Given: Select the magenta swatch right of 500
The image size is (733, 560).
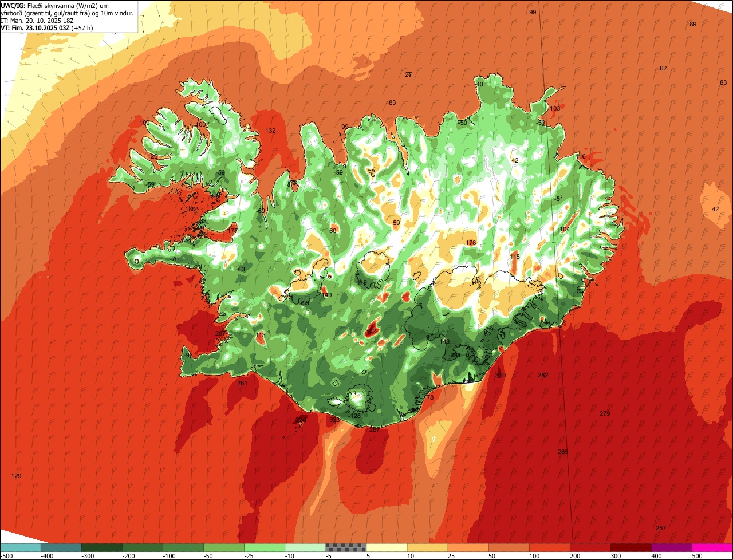Looking at the screenshot, I should point(712,547).
